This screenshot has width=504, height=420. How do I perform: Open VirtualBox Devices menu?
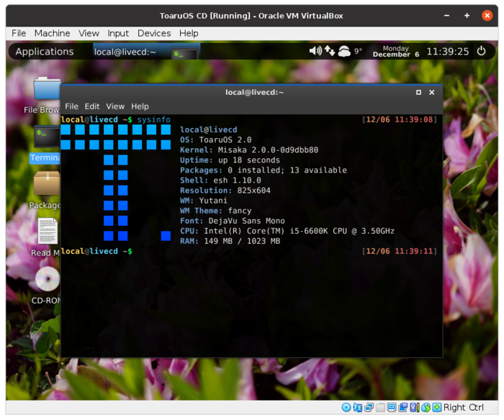tap(154, 33)
